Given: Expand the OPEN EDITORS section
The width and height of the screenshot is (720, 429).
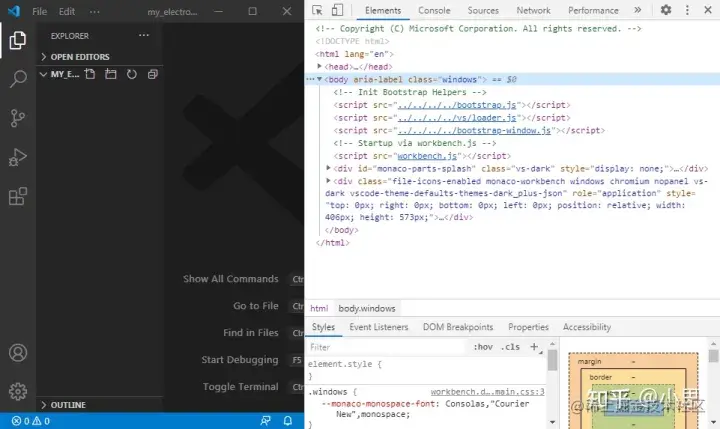Looking at the screenshot, I should click(x=99, y=56).
